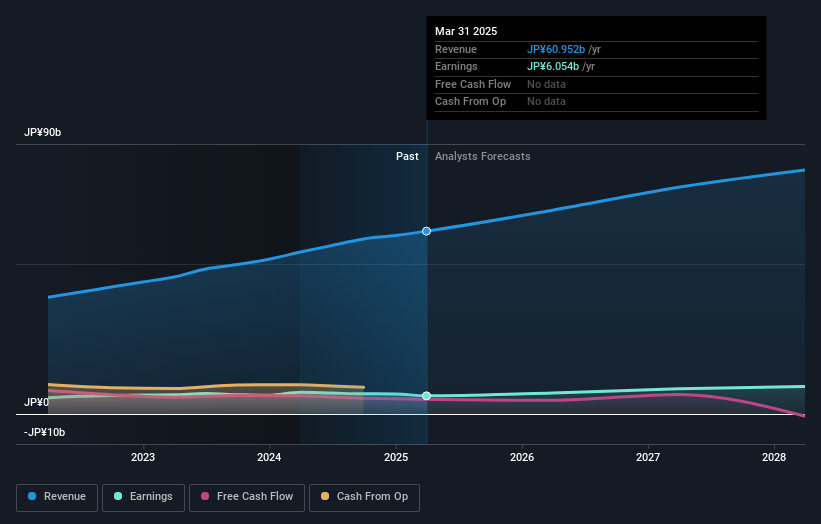
Task: Click the teal Earnings legend dot
Action: coord(118,496)
